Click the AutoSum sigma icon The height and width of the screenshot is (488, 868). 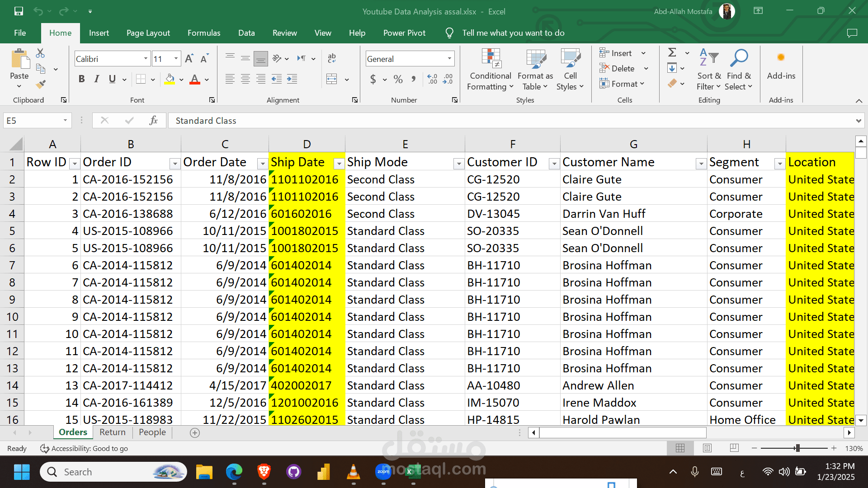pos(672,53)
